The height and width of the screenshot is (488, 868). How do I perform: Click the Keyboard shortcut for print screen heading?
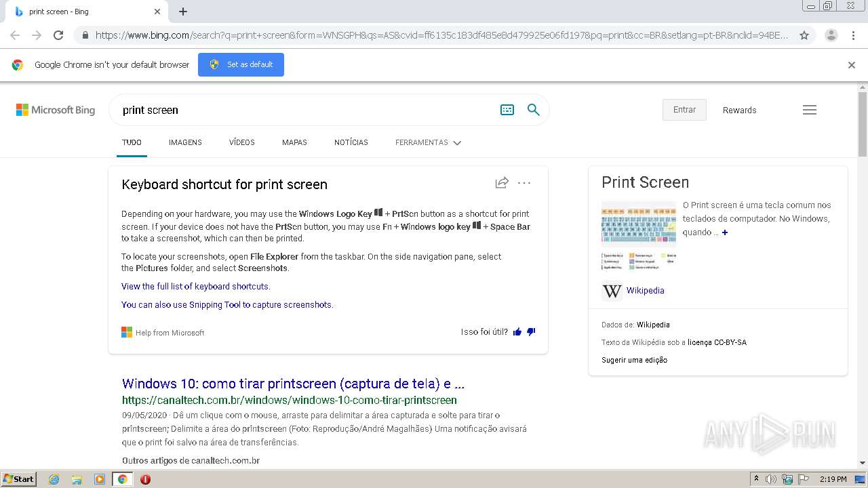pyautogui.click(x=224, y=184)
